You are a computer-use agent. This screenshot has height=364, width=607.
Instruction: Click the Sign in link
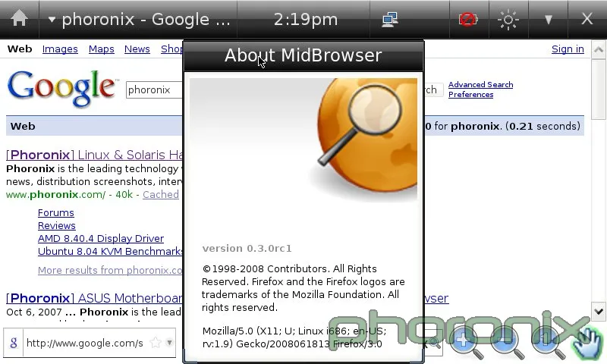point(568,49)
